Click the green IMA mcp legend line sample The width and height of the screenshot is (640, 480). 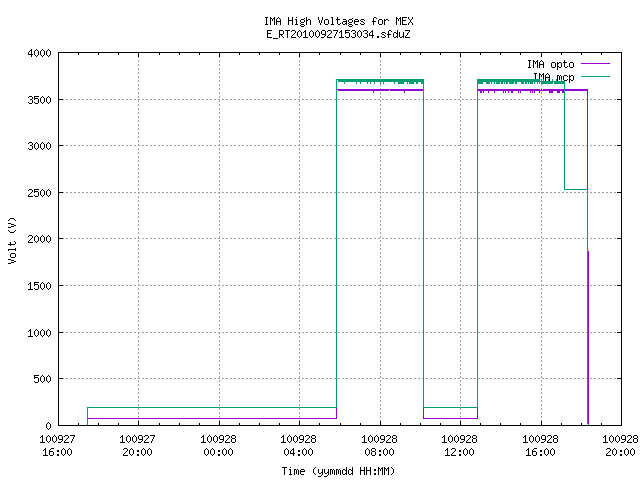595,76
